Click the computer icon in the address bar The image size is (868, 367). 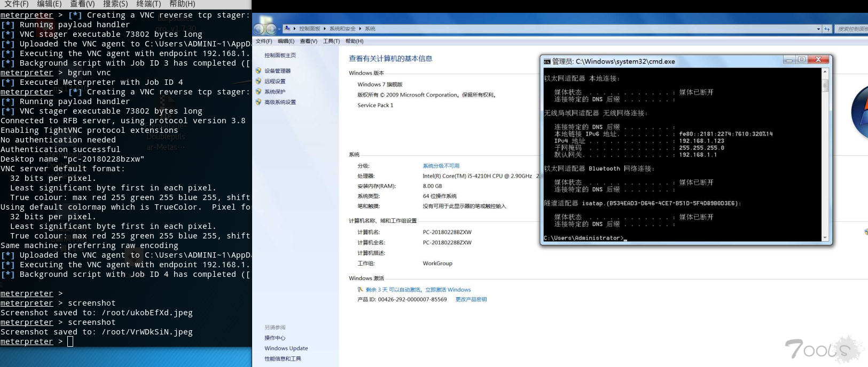(287, 28)
